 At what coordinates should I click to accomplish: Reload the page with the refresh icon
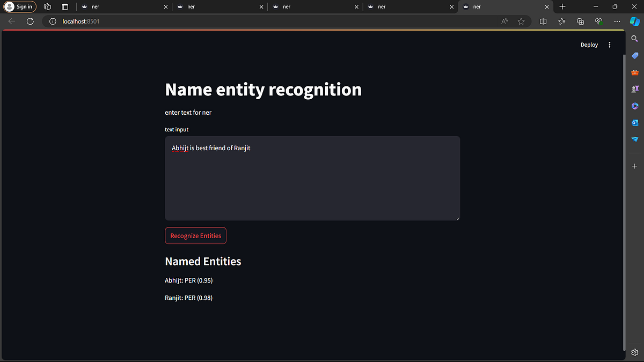[x=30, y=21]
